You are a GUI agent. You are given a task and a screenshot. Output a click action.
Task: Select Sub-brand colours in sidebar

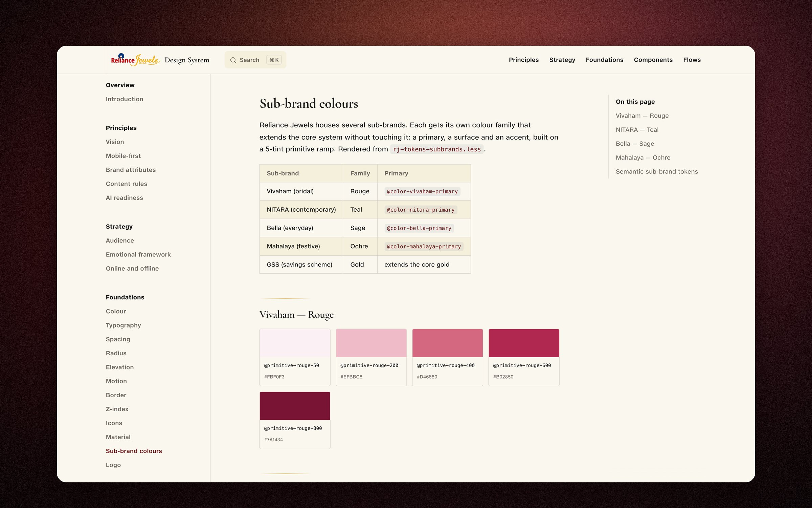134,451
